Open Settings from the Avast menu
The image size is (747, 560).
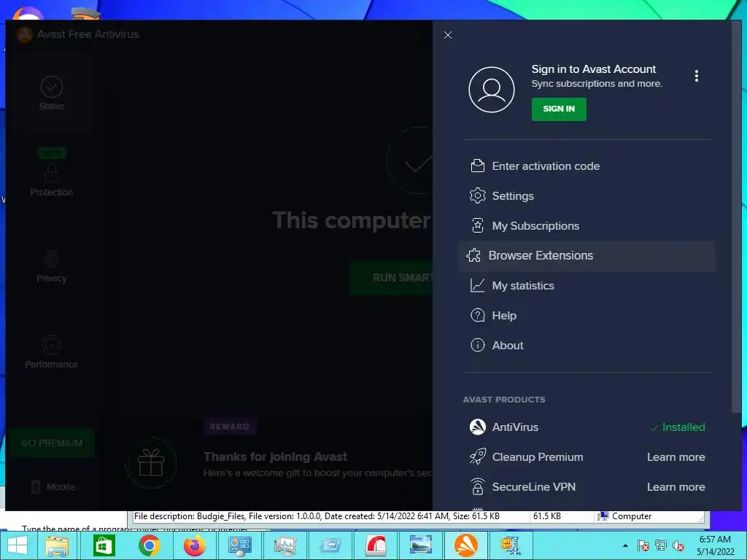pos(587,195)
